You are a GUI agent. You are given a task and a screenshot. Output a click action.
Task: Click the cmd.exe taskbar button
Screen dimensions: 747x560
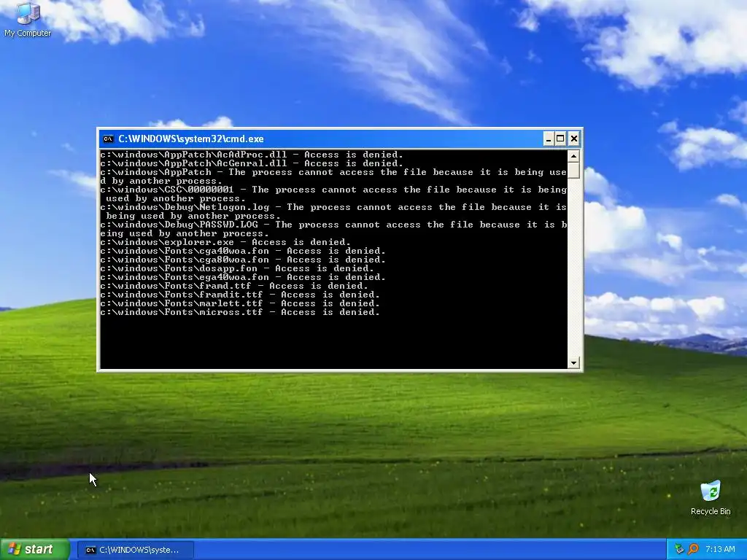(x=135, y=550)
